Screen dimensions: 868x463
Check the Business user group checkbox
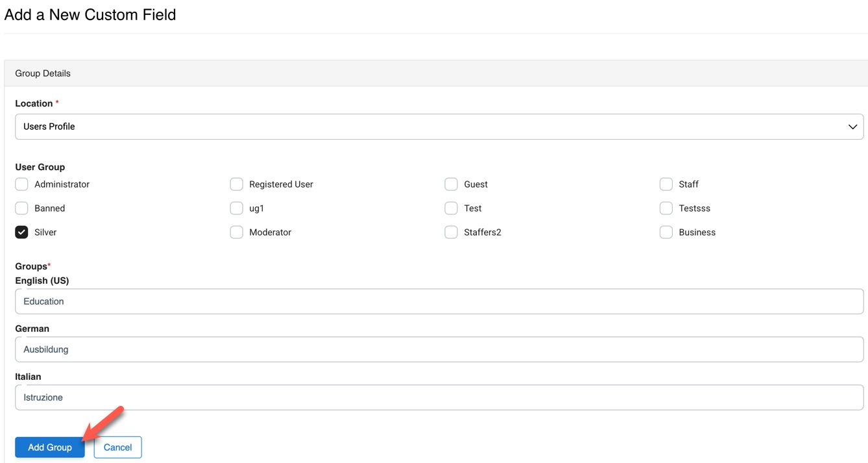coord(666,232)
